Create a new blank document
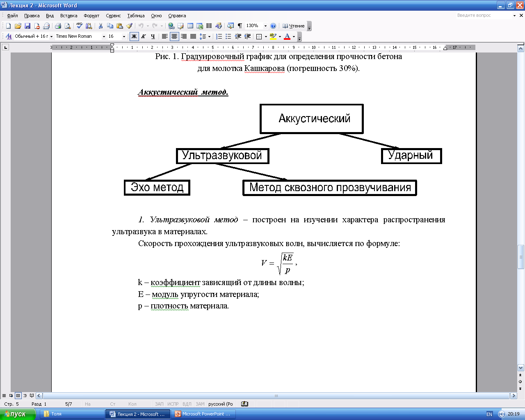525x420 pixels. point(8,26)
